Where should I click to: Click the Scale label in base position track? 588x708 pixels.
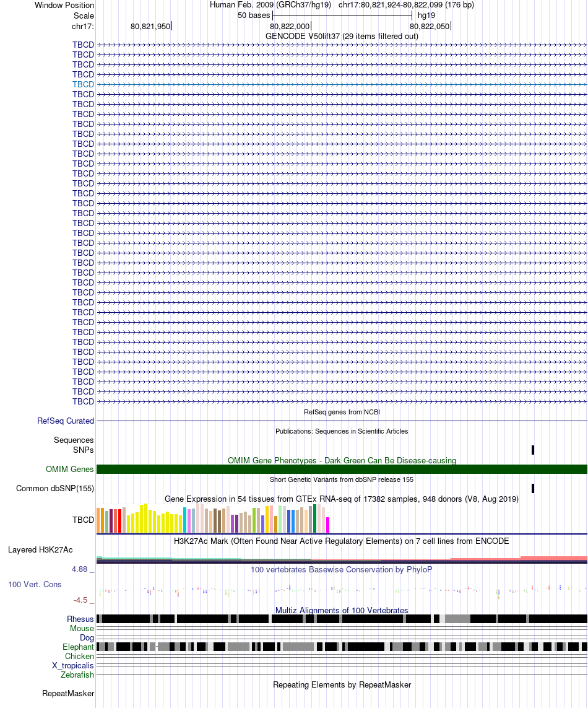tap(84, 16)
